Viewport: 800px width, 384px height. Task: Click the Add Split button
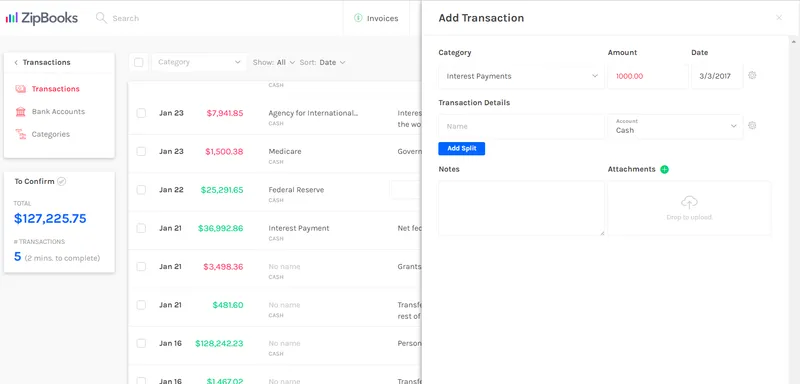[461, 148]
